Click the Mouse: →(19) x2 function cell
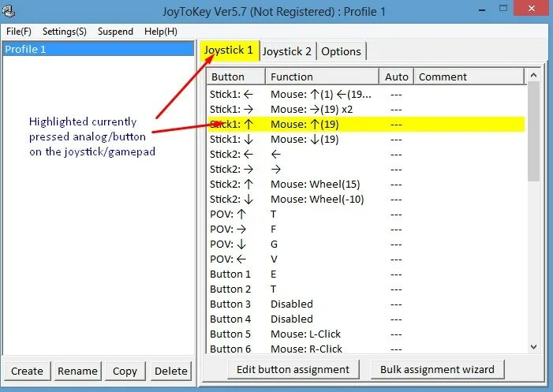 [312, 110]
